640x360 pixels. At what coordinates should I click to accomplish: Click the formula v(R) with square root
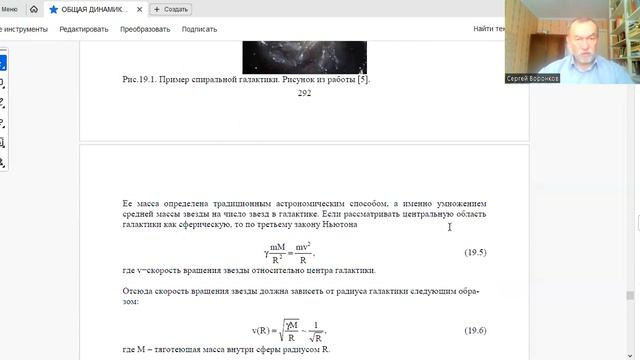pyautogui.click(x=289, y=330)
